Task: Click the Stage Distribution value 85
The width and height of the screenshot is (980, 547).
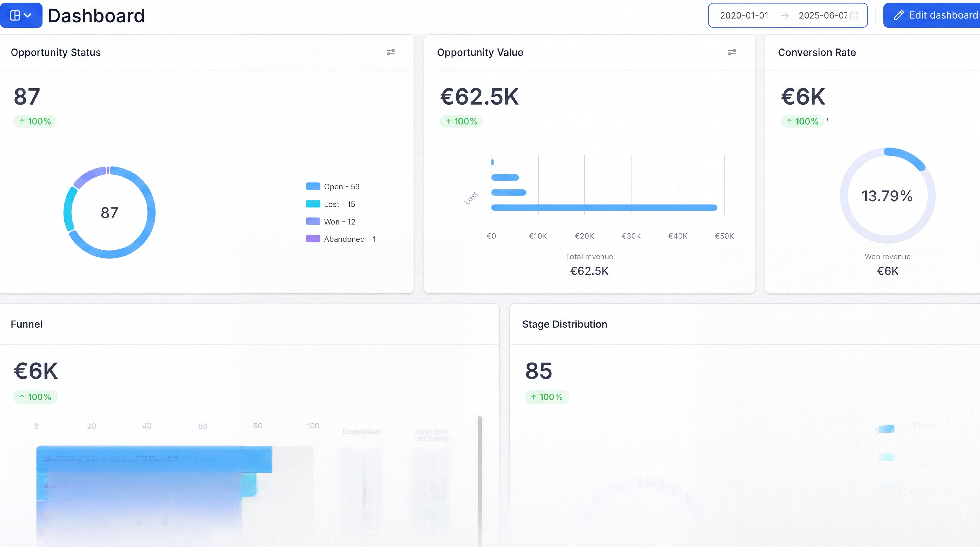Action: (x=538, y=371)
